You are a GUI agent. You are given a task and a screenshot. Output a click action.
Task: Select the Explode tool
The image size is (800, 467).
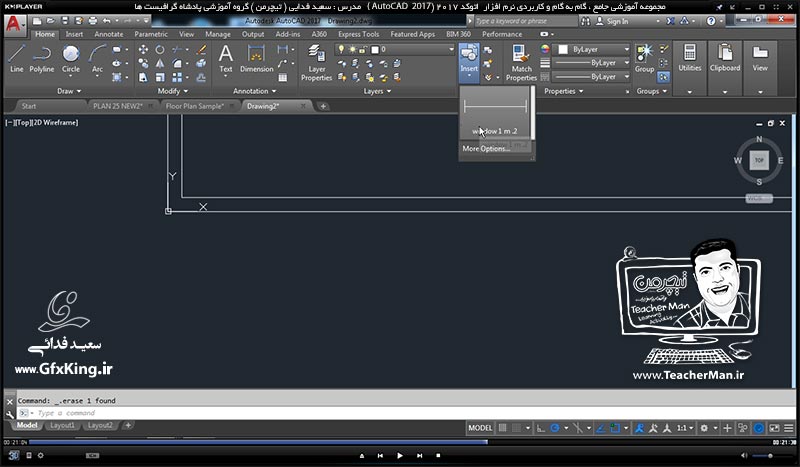pyautogui.click(x=202, y=64)
